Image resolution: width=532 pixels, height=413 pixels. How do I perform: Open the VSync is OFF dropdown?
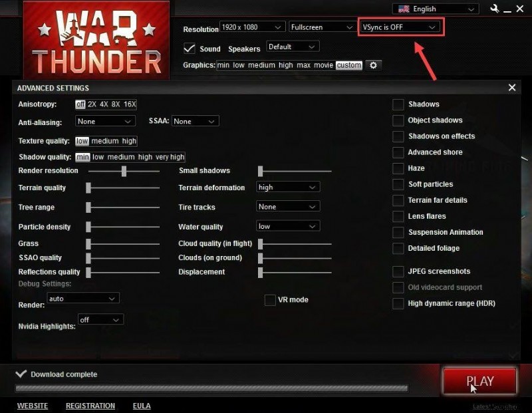(400, 27)
